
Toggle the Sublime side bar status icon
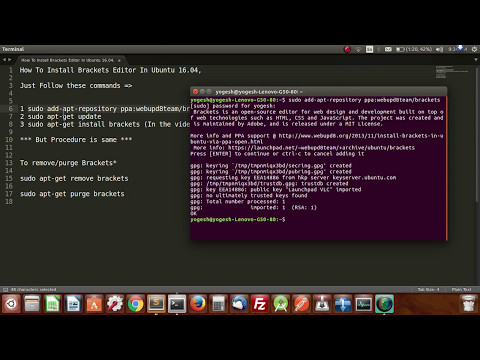click(5, 289)
